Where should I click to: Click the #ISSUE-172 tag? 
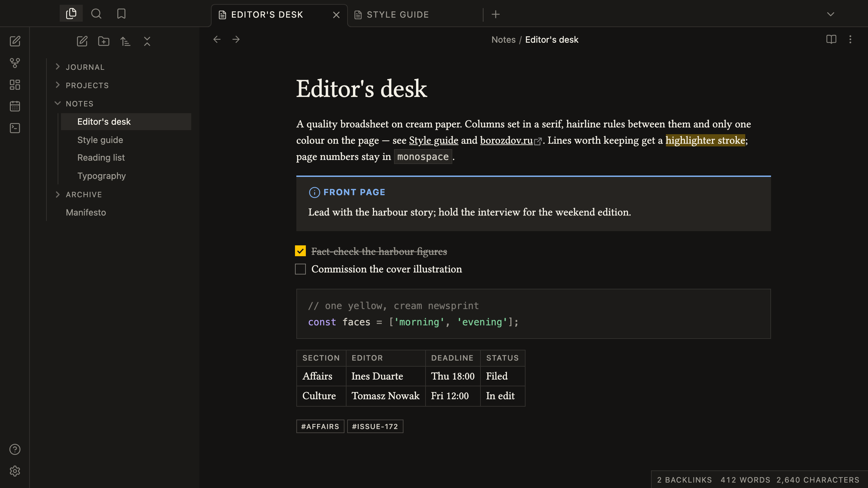tap(375, 426)
